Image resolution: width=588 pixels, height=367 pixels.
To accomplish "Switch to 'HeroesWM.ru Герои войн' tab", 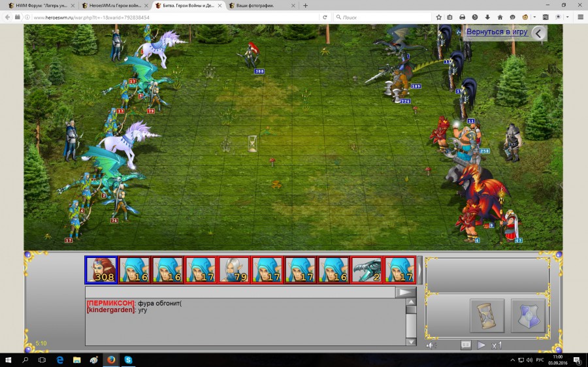I will click(x=115, y=6).
